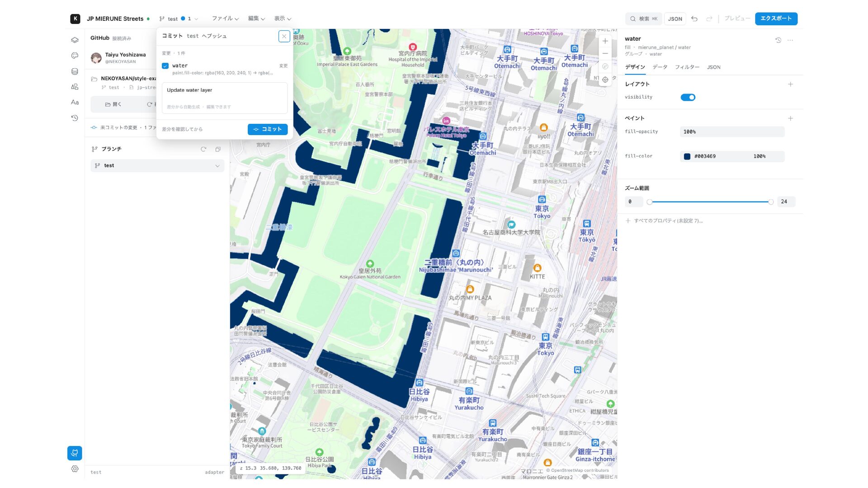Open the layers panel icon in sidebar
Screen dimensions: 868x488
pos(75,40)
